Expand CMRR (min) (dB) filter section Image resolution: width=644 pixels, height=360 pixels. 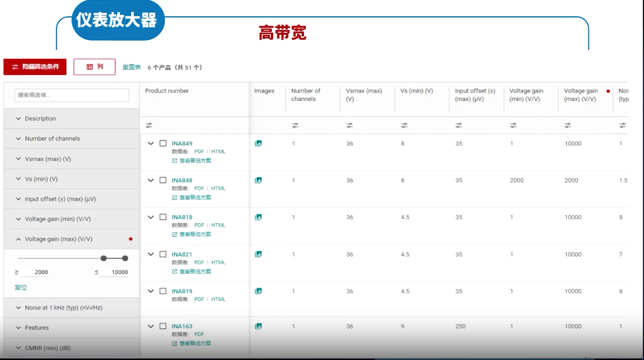coord(71,348)
